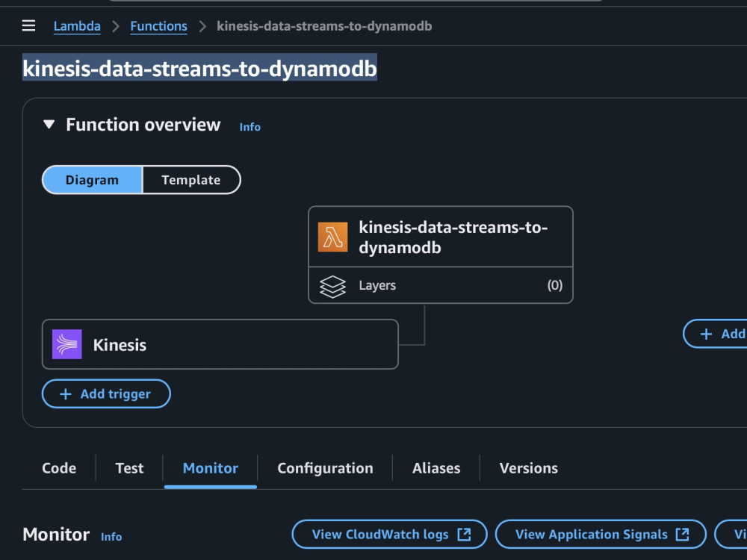Screen dimensions: 747x560
Task: Click the Lambda function icon in diagram
Action: click(x=332, y=237)
